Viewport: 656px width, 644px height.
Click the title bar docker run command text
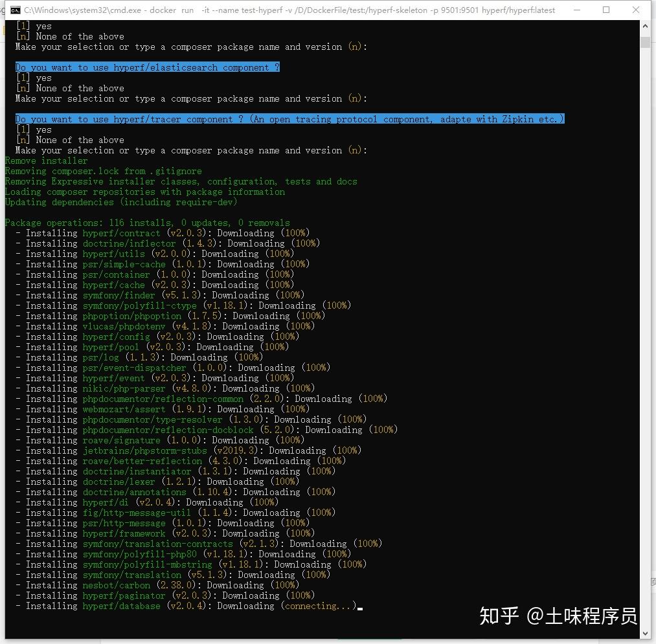pyautogui.click(x=291, y=10)
